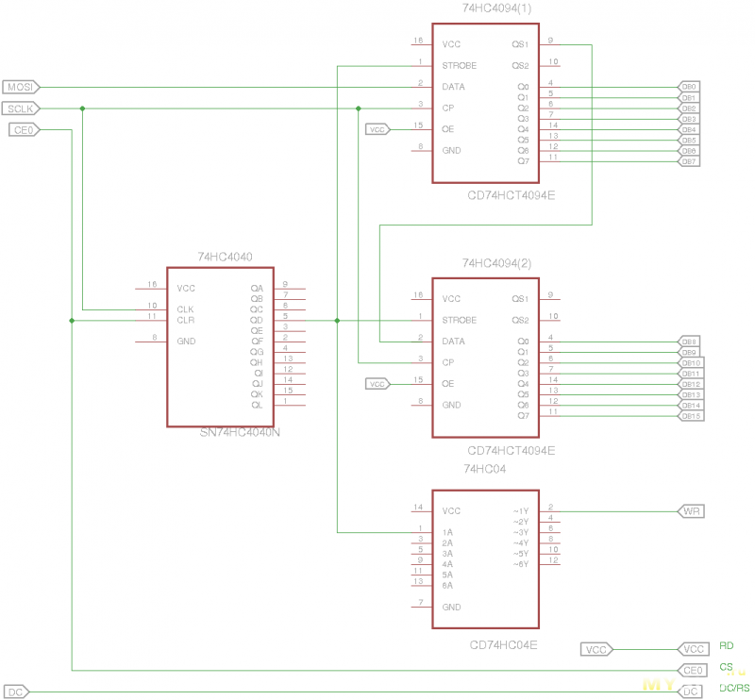Screen dimensions: 755x700
Task: Click the QD output label on 74HC4040
Action: [257, 320]
